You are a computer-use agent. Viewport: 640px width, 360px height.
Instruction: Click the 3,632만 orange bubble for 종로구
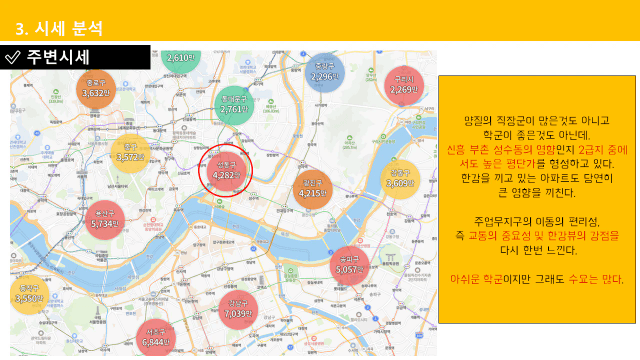pyautogui.click(x=96, y=89)
